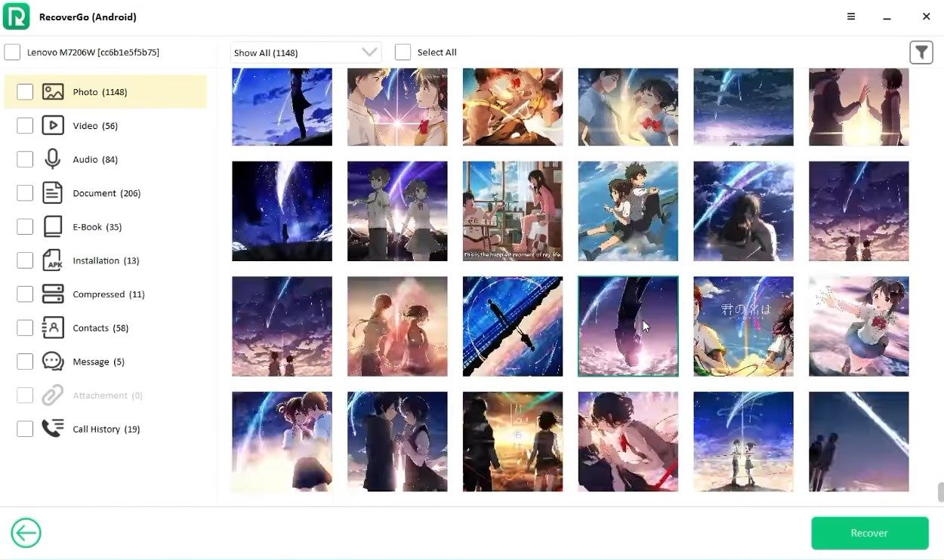
Task: Select the Document (206) category
Action: coord(106,193)
